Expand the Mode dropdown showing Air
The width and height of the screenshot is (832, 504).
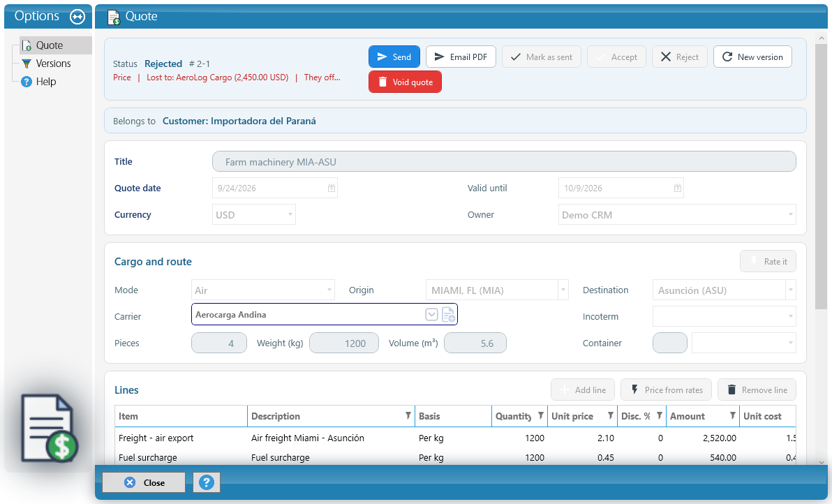click(329, 290)
